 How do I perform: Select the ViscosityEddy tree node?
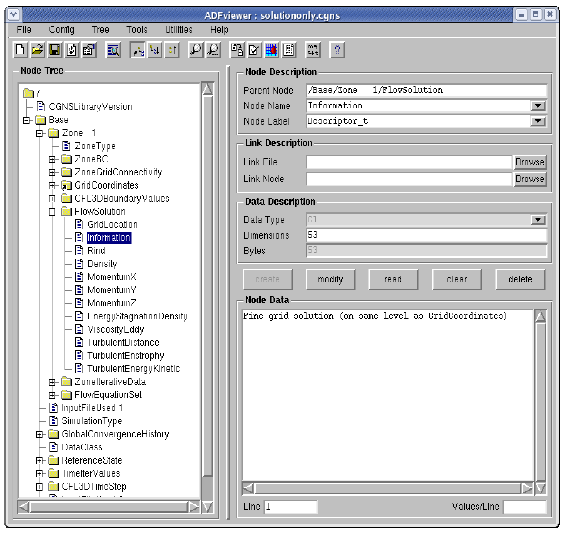[116, 329]
